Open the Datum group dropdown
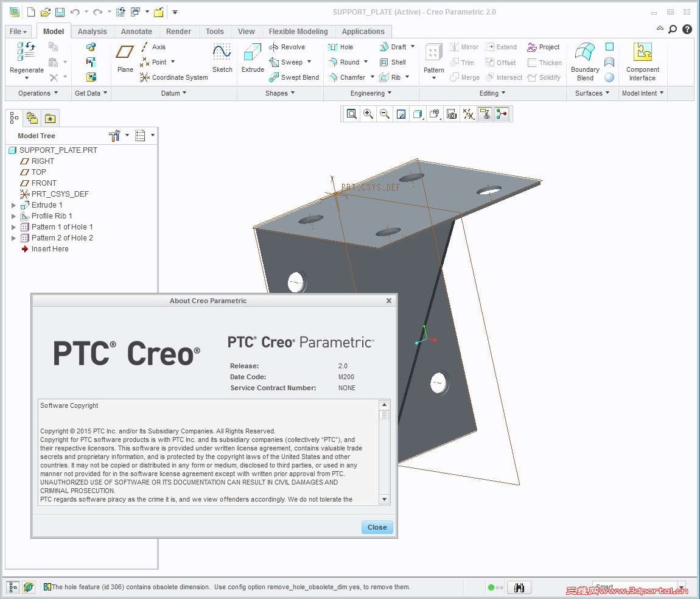Image resolution: width=700 pixels, height=599 pixels. coord(173,93)
